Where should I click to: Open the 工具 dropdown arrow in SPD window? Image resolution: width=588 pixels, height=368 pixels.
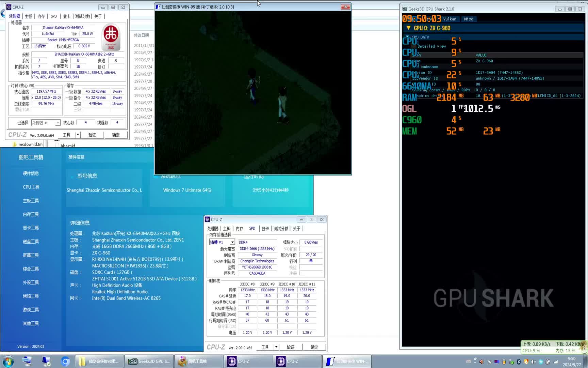(x=276, y=347)
